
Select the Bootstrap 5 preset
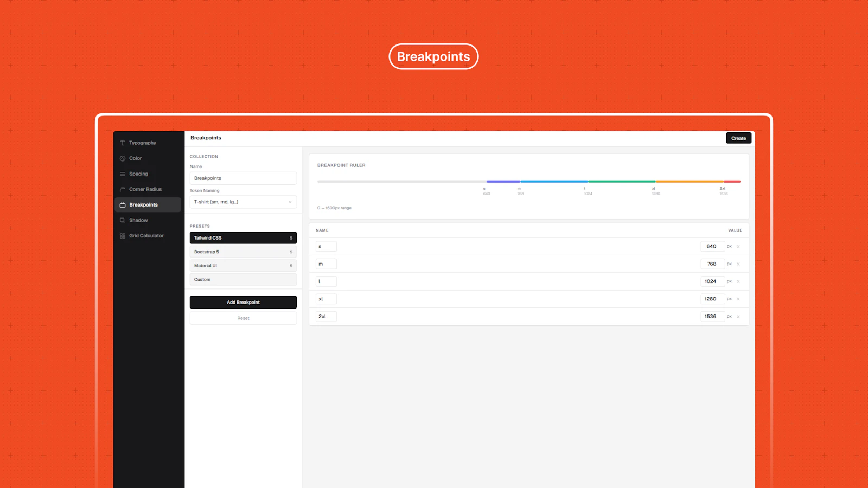point(243,252)
